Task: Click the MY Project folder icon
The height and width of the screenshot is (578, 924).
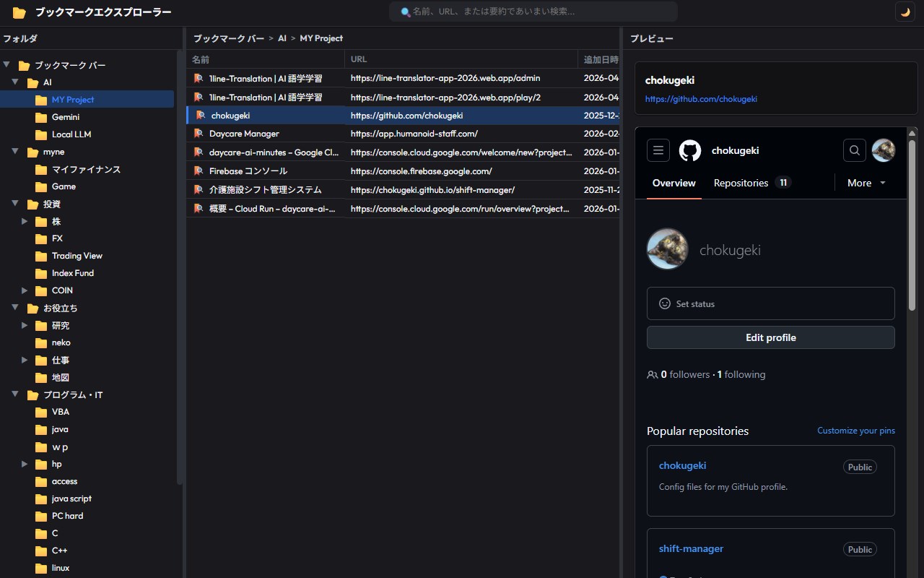Action: click(x=41, y=100)
